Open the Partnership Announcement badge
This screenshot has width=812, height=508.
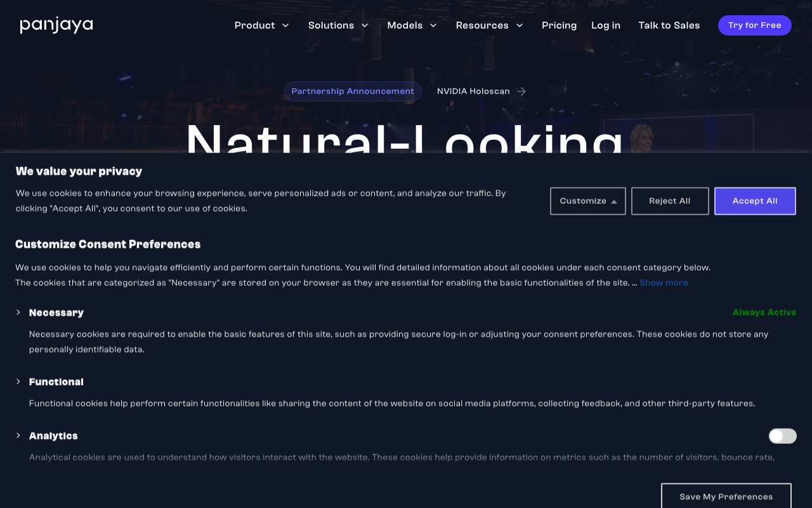353,91
